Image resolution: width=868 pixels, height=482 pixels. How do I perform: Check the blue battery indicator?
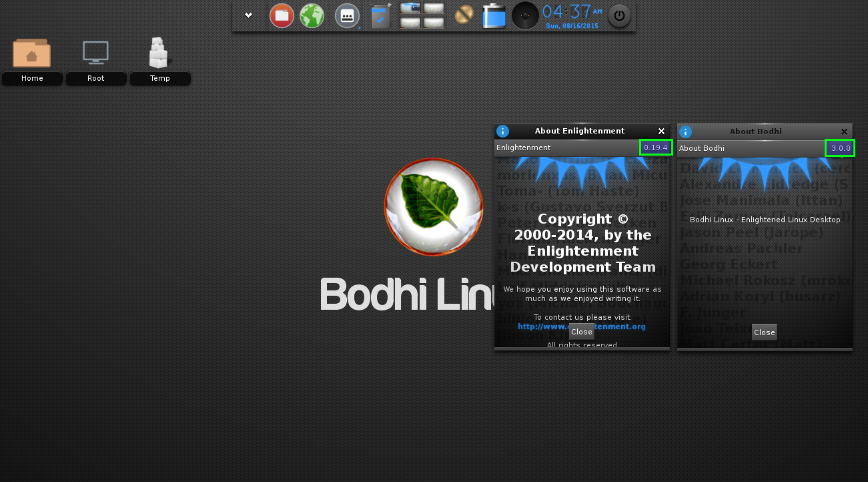coord(494,16)
